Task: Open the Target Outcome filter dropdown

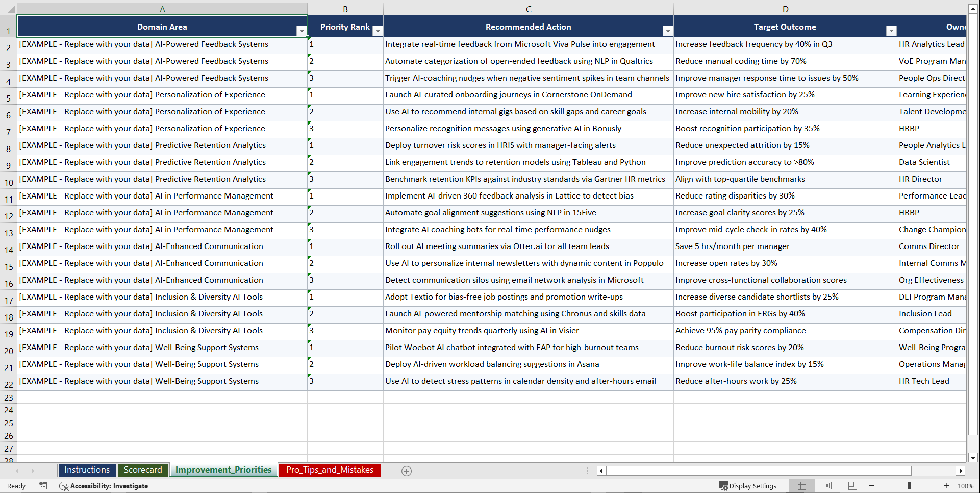Action: point(891,31)
